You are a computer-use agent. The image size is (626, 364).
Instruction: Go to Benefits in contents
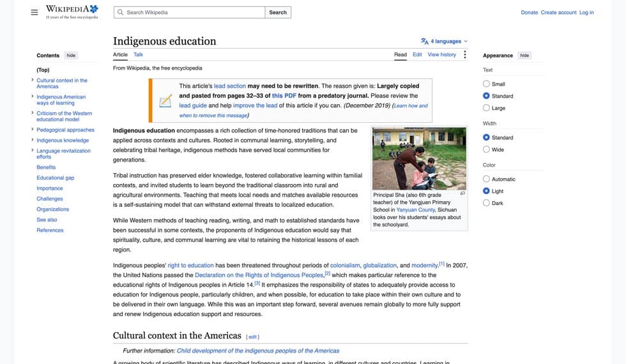click(46, 167)
